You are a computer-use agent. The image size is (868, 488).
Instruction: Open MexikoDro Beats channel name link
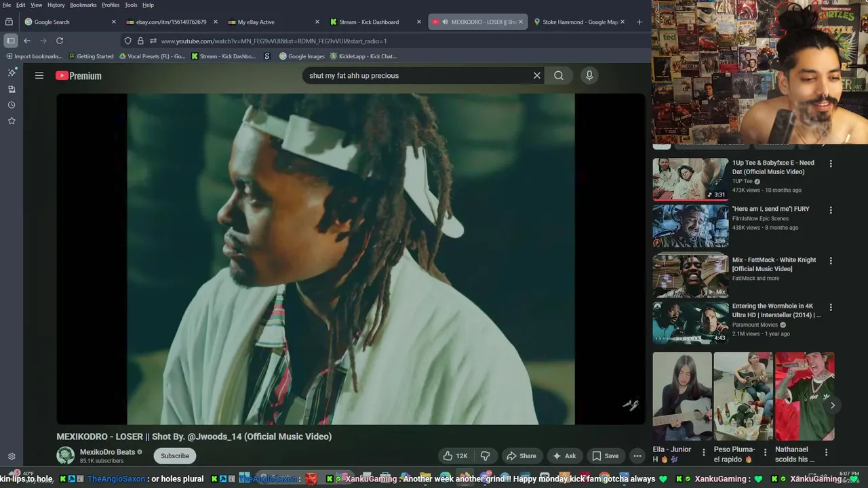[107, 452]
